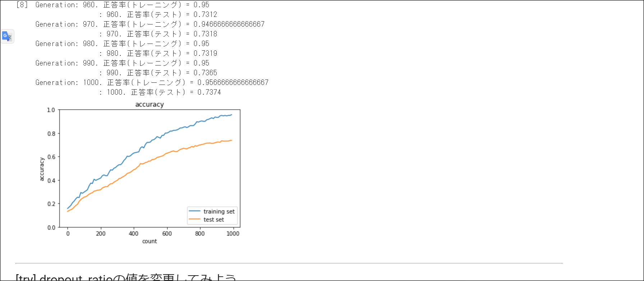644x281 pixels.
Task: Click the training set legend entry
Action: [212, 212]
